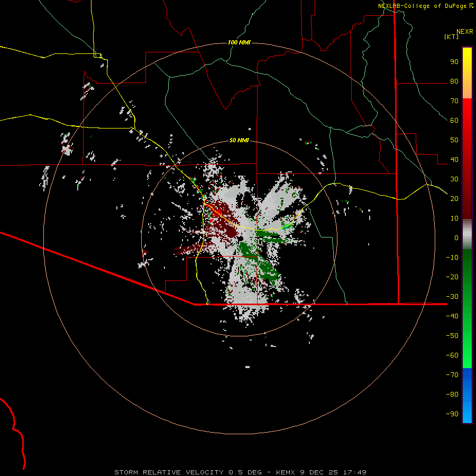Viewport: 476px width, 476px height.
Task: Click the -20 value on the velocity scale
Action: [452, 277]
